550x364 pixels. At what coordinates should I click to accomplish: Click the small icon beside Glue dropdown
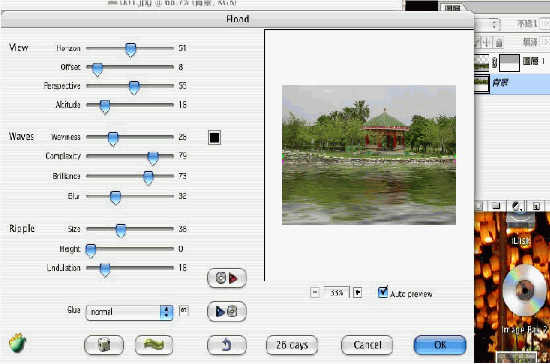[183, 310]
